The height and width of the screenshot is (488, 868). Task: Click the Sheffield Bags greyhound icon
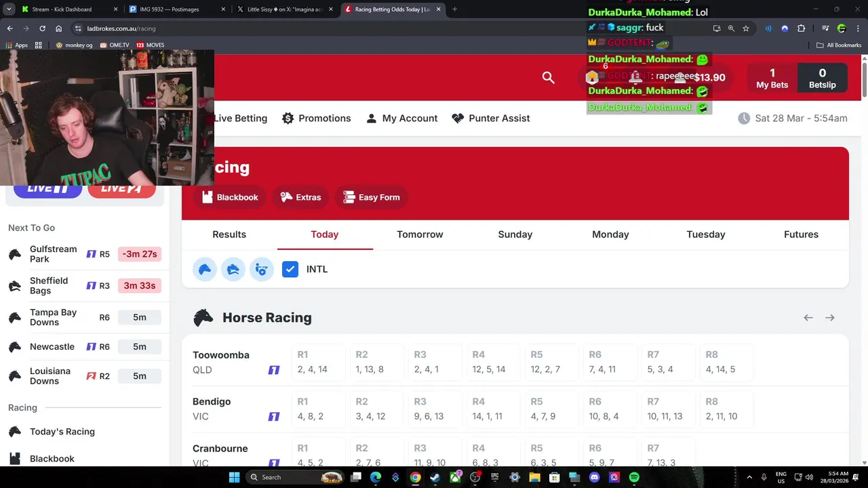click(15, 286)
